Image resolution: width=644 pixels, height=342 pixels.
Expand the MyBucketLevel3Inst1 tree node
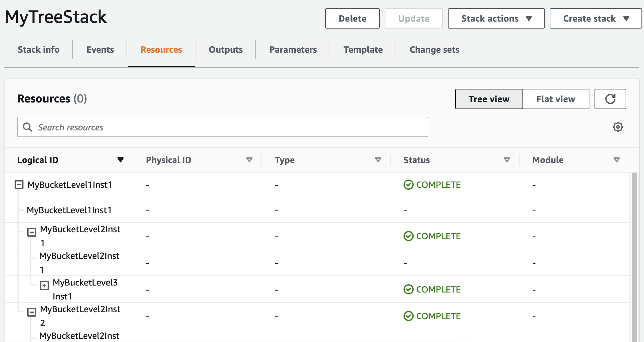[44, 286]
